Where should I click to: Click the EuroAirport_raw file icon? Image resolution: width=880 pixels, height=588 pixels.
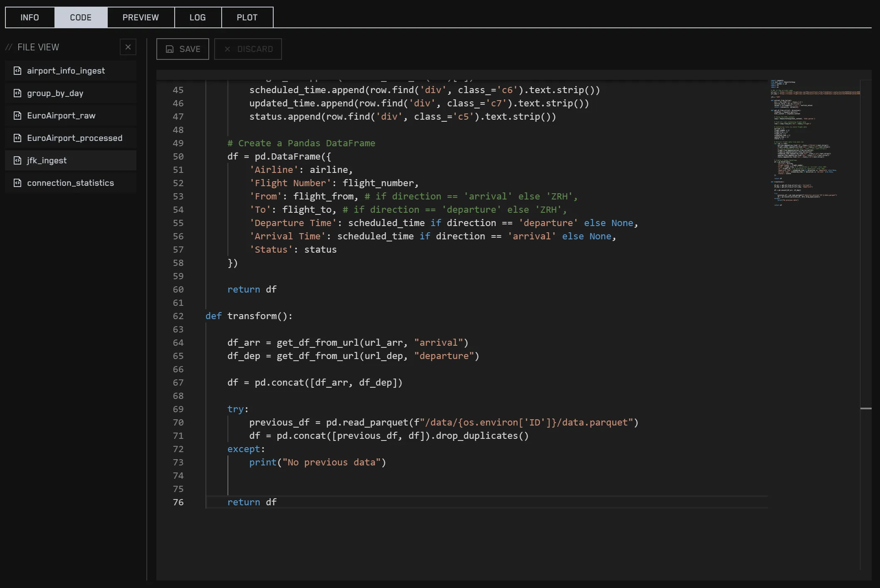click(x=17, y=116)
